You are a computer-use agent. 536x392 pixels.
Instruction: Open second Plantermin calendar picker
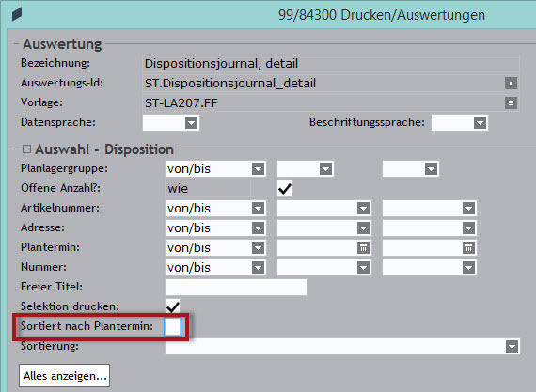click(x=468, y=248)
